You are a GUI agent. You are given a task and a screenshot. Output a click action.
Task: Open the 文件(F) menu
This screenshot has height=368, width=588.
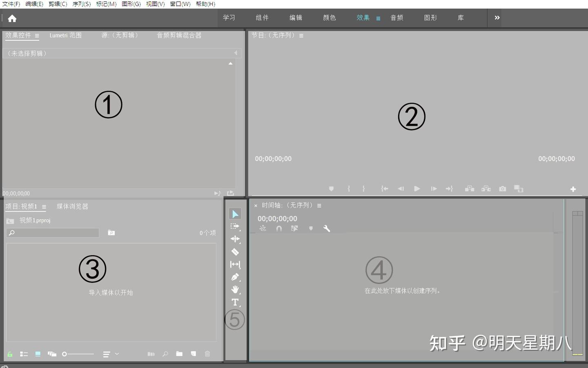(11, 4)
